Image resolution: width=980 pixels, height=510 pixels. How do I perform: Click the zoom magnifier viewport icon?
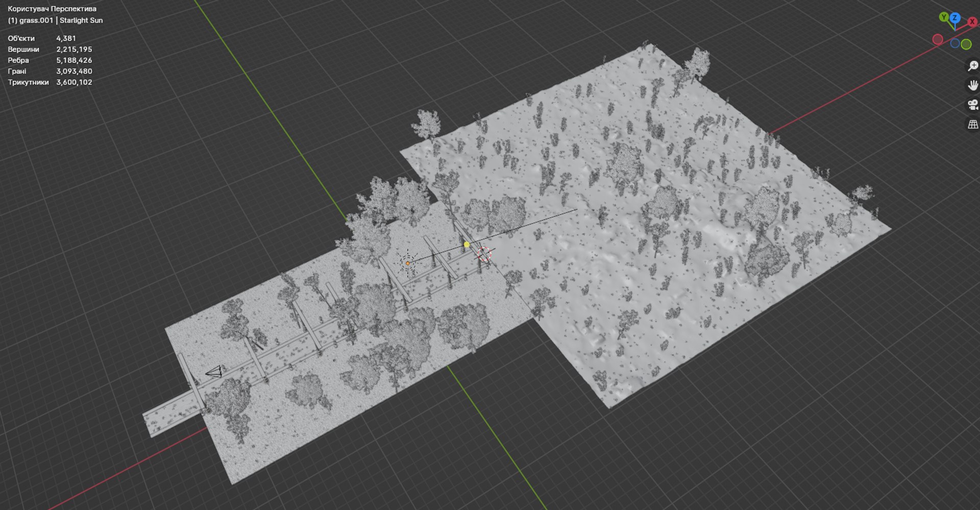[x=973, y=66]
